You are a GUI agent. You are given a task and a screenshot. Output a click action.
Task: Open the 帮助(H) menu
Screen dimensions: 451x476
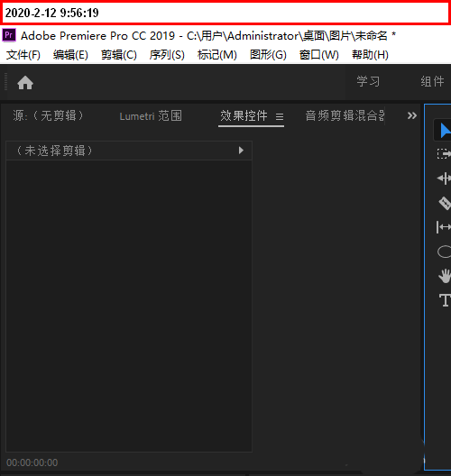coord(370,55)
